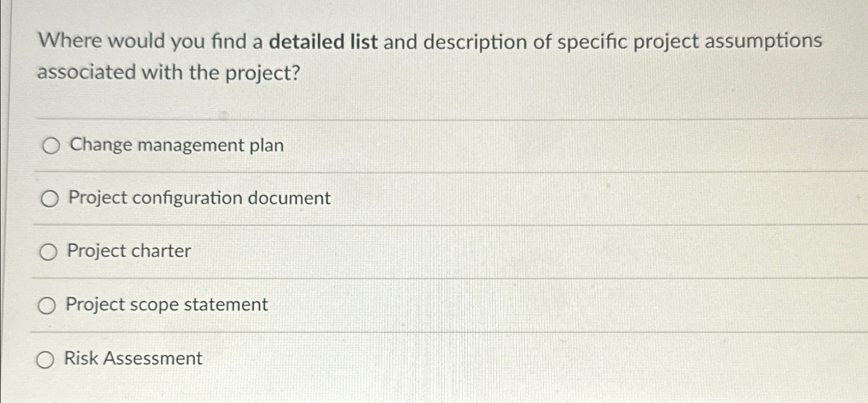Click the "Project charter" answer label text

pyautogui.click(x=129, y=251)
